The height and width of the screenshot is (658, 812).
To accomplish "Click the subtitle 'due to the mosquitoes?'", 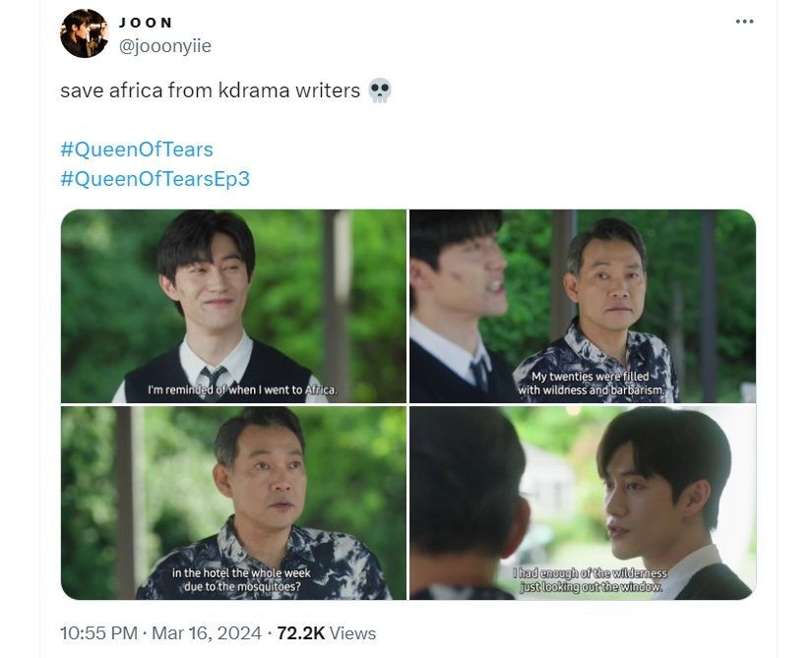I will pos(242,587).
